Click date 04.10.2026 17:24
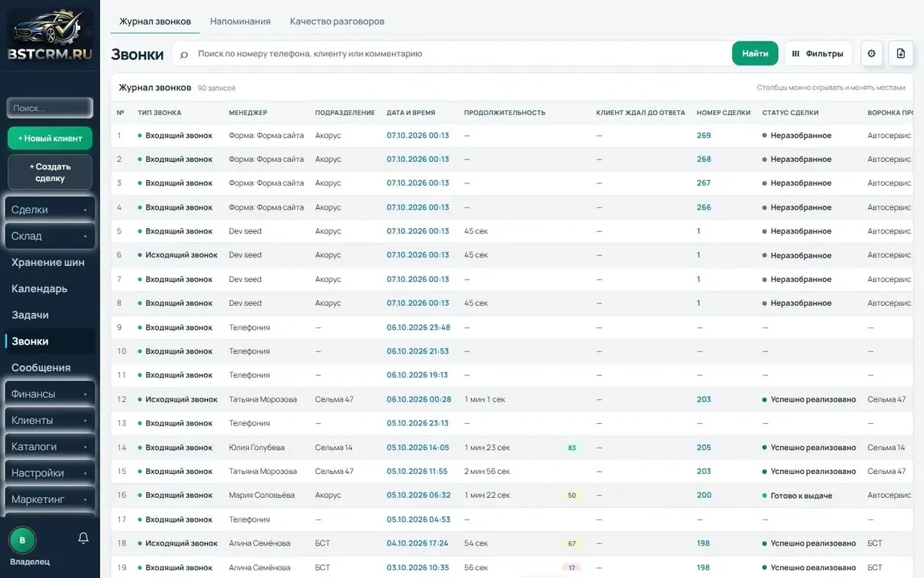Viewport: 924px width, 578px height. (x=417, y=543)
